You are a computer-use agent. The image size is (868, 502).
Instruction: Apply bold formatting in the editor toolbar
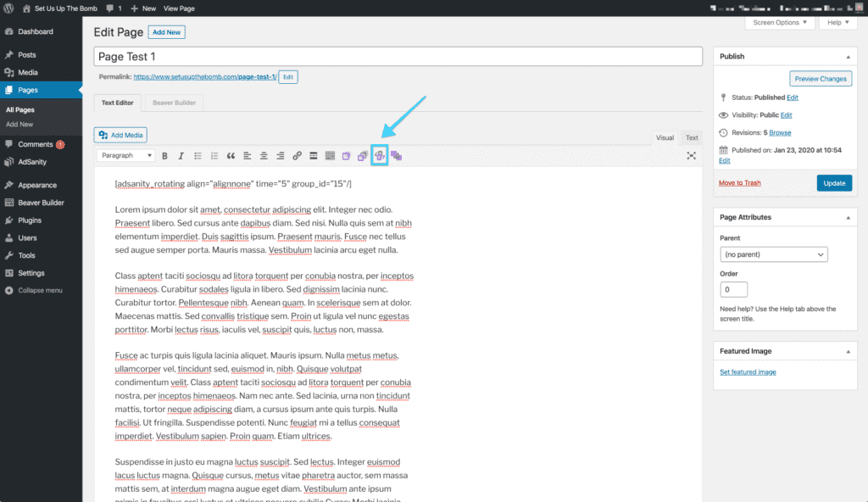(164, 155)
